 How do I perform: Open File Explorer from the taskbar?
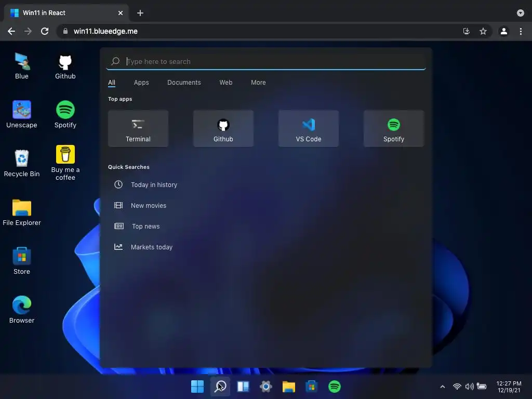[289, 387]
